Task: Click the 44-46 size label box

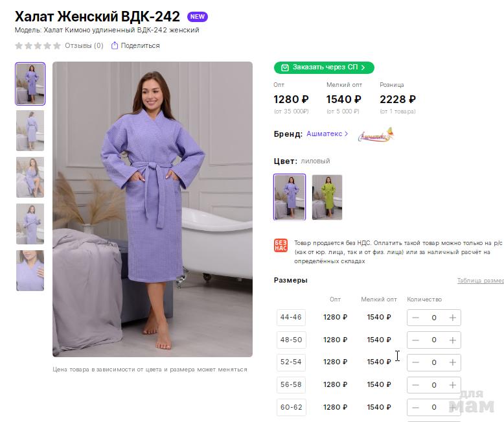Action: [x=291, y=318]
